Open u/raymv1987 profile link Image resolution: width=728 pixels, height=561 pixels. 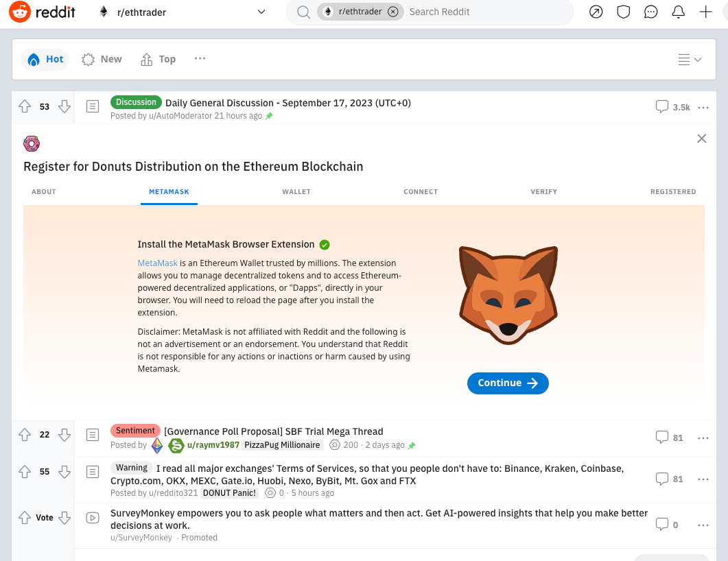point(213,446)
